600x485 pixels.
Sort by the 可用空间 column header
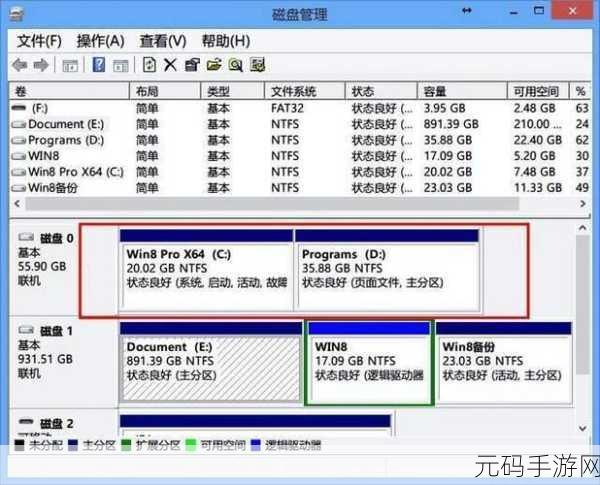tap(538, 91)
